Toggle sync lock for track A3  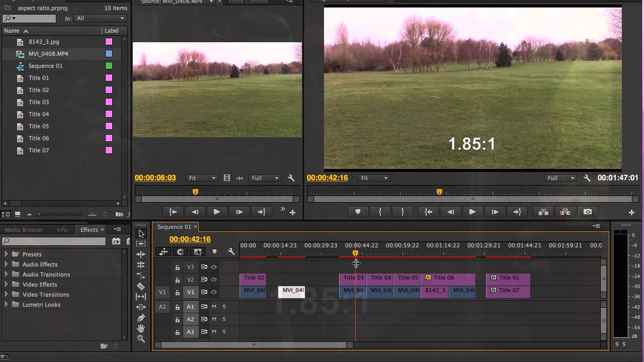coord(204,332)
